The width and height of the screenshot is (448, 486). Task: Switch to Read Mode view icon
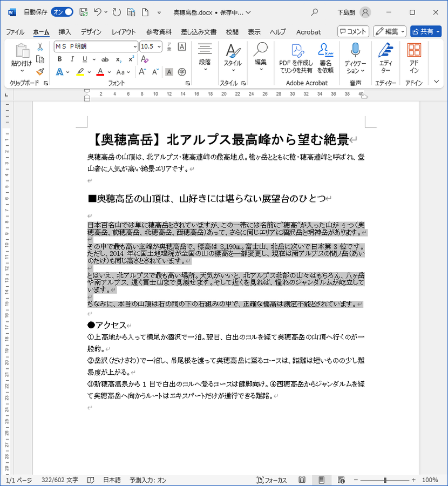[x=302, y=480]
